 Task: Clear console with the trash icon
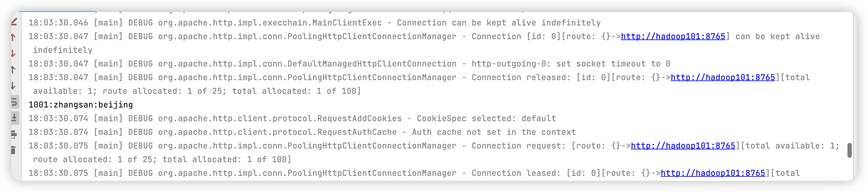13,150
